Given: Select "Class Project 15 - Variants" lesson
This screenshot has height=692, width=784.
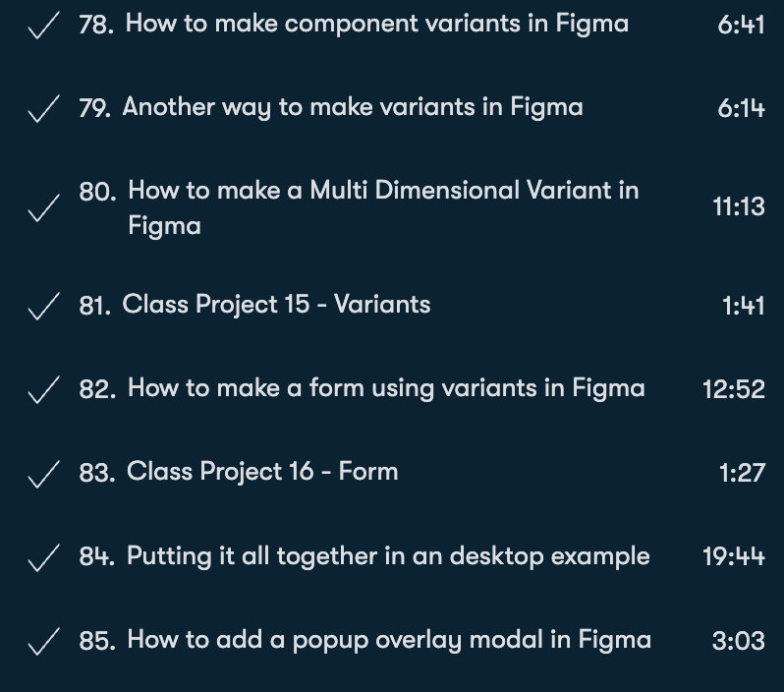Looking at the screenshot, I should 276,305.
